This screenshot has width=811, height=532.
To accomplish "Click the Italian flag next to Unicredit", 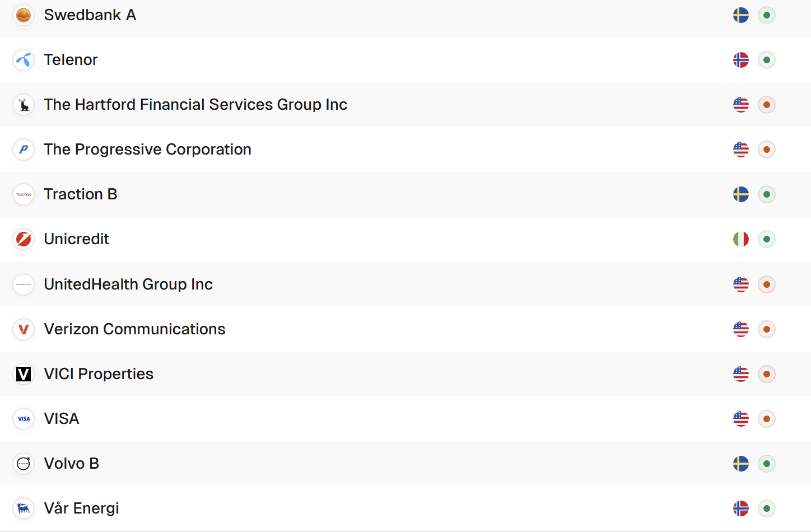I will [741, 239].
